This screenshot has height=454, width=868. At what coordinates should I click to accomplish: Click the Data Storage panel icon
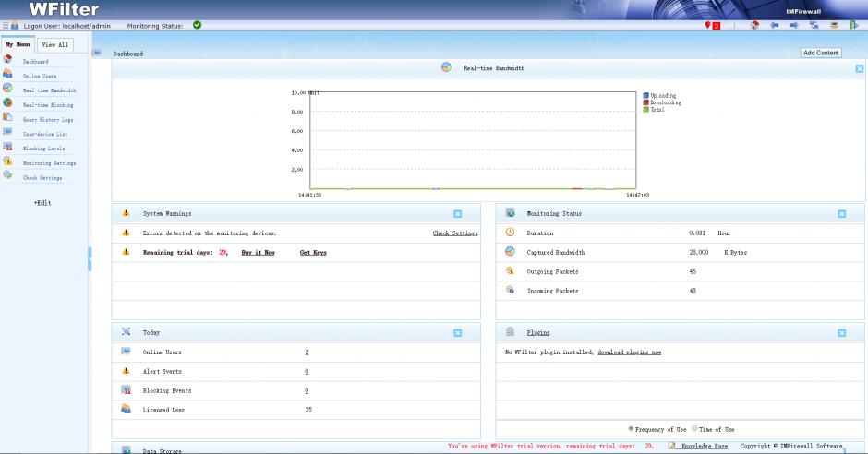click(126, 450)
